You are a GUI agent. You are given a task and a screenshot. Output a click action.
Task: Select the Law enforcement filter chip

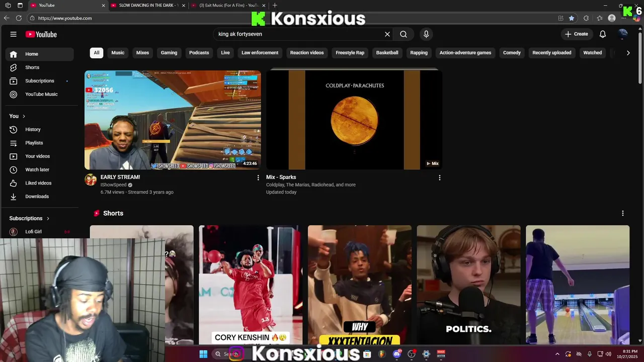point(260,53)
